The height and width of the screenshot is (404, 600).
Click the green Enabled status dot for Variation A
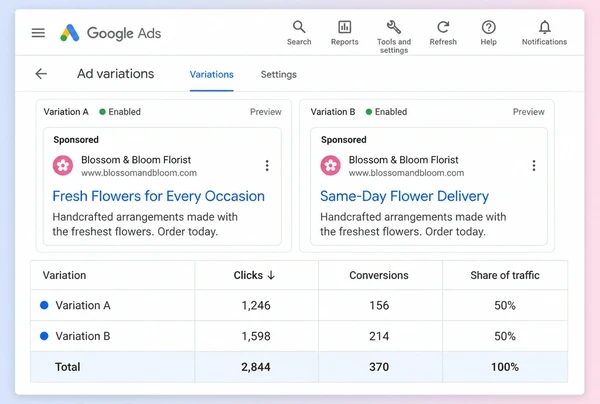coord(102,112)
